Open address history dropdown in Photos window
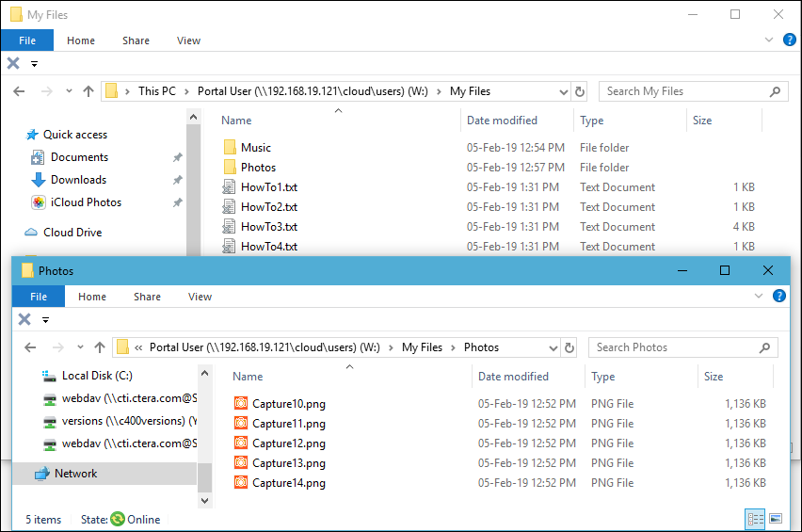This screenshot has height=532, width=802. [553, 347]
